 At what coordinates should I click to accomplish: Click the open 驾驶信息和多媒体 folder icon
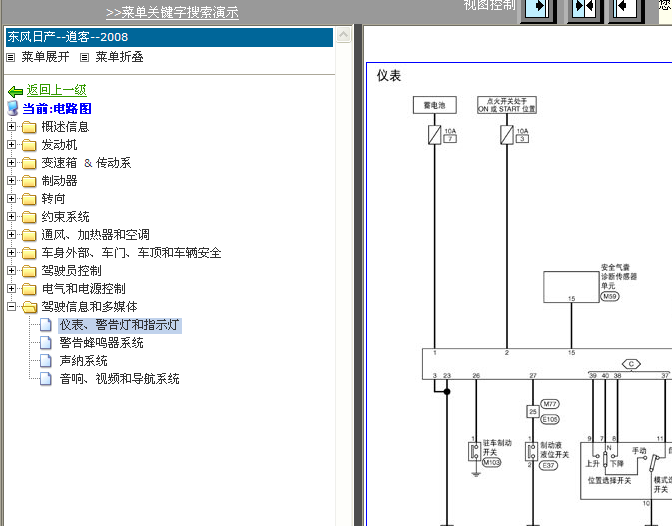coord(29,307)
